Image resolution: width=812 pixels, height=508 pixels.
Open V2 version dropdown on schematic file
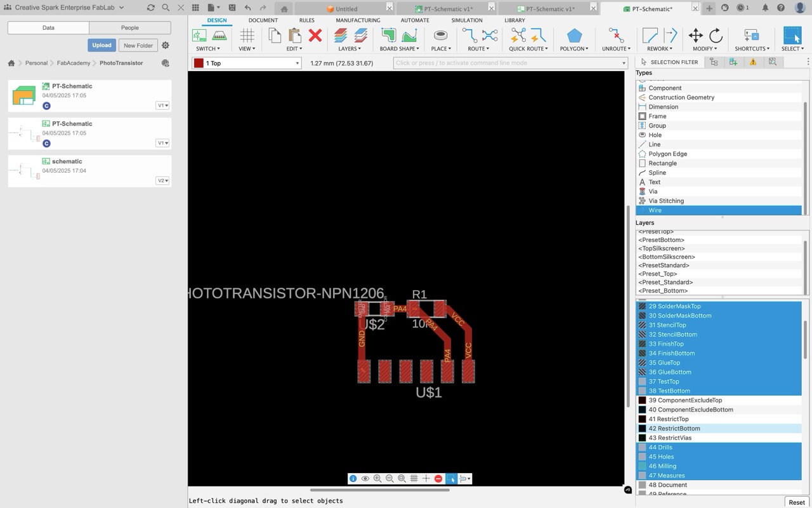(162, 180)
